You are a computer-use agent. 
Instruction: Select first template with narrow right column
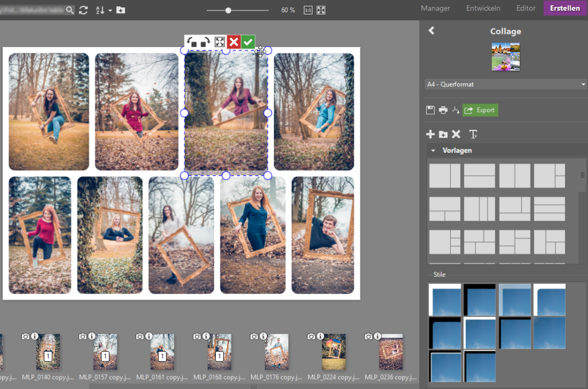click(445, 176)
